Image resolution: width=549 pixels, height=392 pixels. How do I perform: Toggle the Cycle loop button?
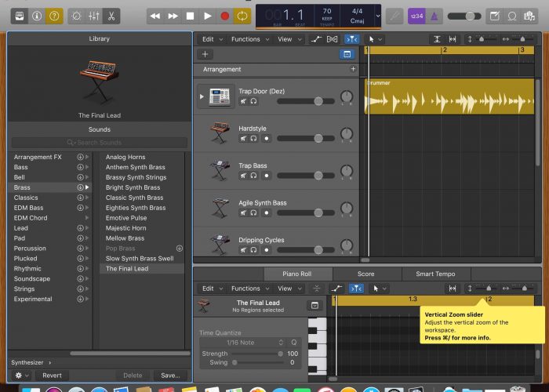click(242, 16)
